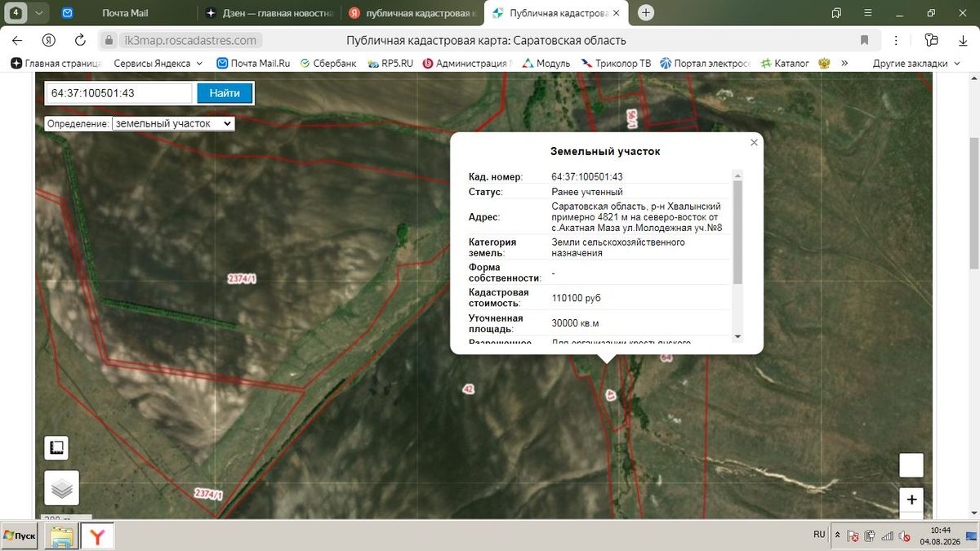Expand the tab groups chevron next to counter
Viewport: 980px width, 551px height.
pyautogui.click(x=38, y=13)
